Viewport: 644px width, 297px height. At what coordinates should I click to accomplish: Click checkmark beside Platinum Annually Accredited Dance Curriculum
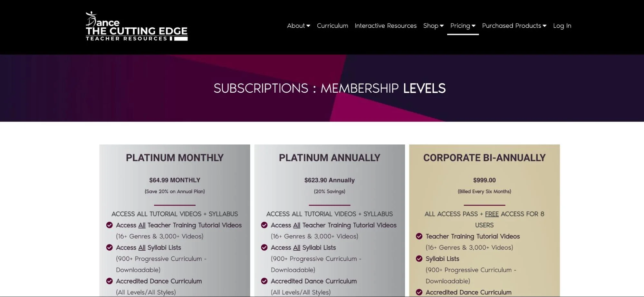[x=264, y=281]
